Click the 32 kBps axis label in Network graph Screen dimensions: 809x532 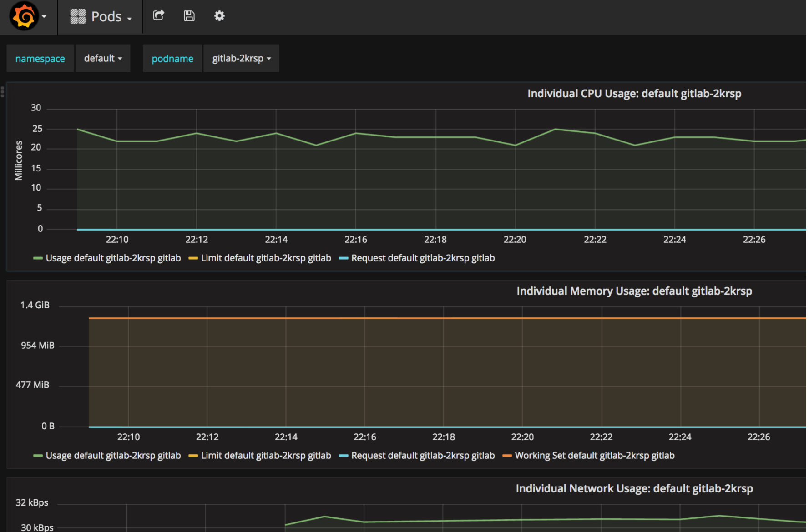pyautogui.click(x=32, y=502)
